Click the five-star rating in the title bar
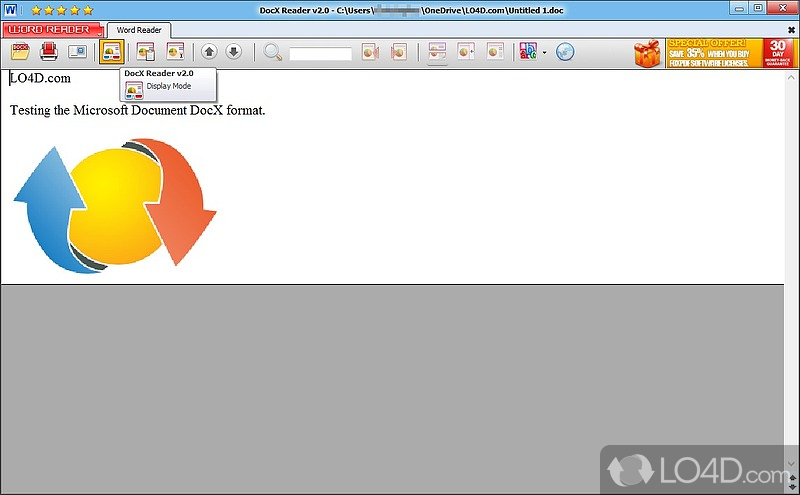Screen dimensions: 800x495 (x=52, y=8)
